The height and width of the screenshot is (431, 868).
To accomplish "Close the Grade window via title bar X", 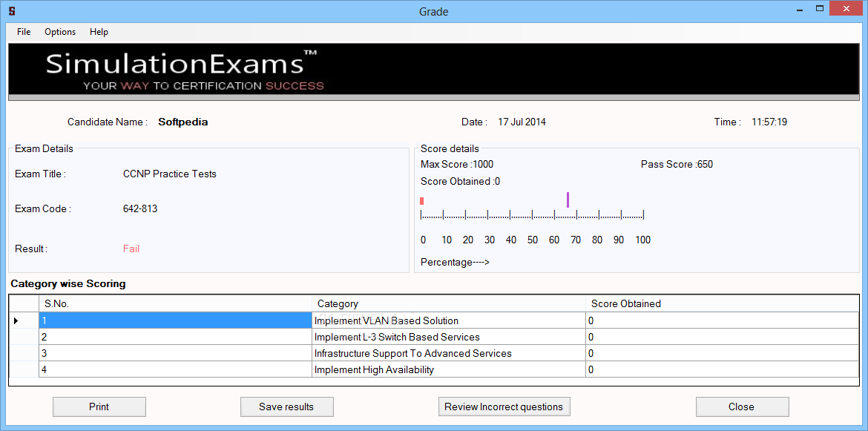I will pos(847,8).
